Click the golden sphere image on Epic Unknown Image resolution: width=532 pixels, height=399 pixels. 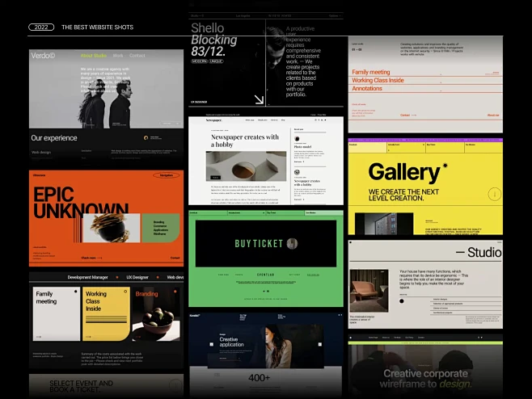pyautogui.click(x=112, y=227)
